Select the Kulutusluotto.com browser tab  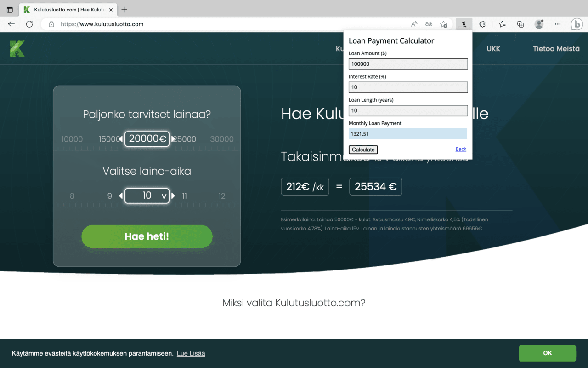(68, 10)
